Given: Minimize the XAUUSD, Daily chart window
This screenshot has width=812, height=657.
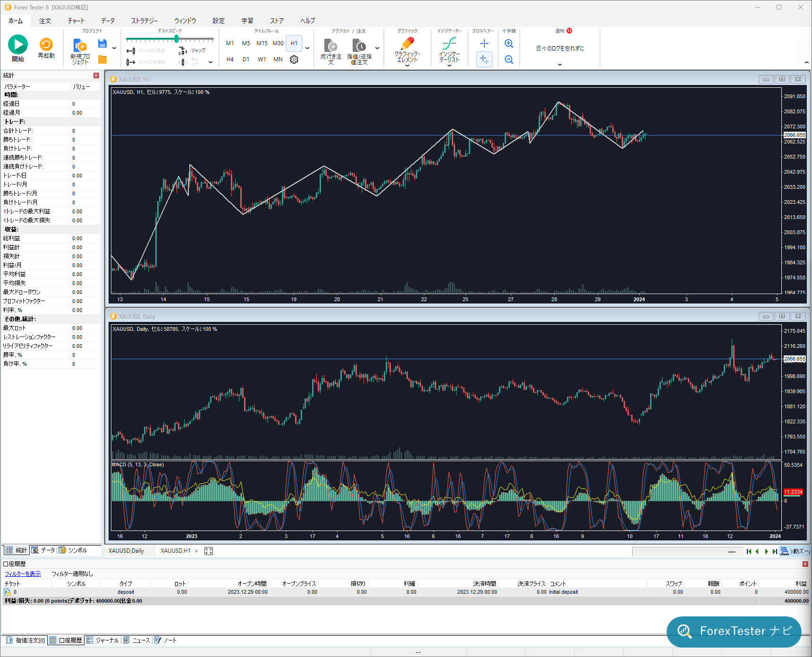Looking at the screenshot, I should click(766, 316).
